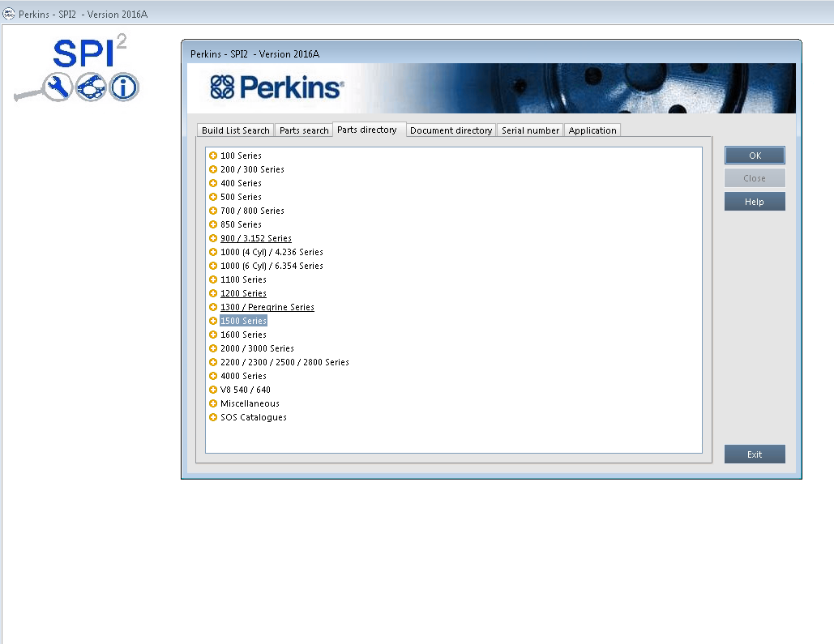The width and height of the screenshot is (834, 644).
Task: Expand the 1600 Series plus icon
Action: pyautogui.click(x=213, y=335)
